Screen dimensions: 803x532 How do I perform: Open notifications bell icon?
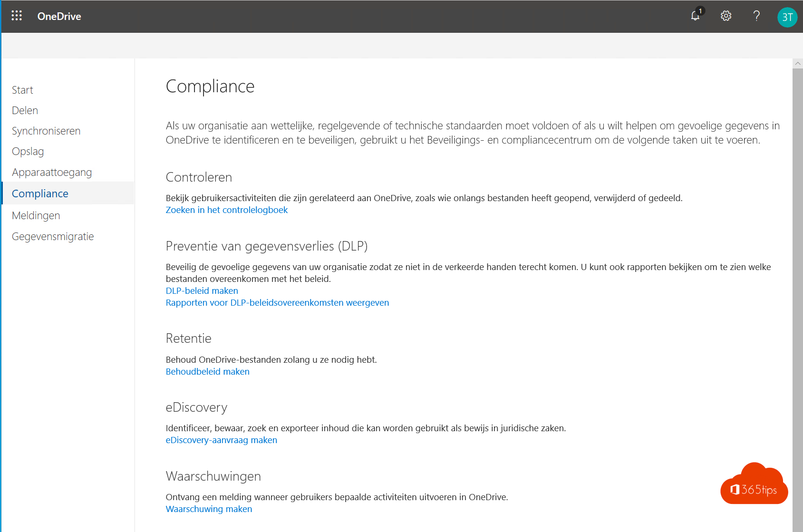pyautogui.click(x=696, y=15)
